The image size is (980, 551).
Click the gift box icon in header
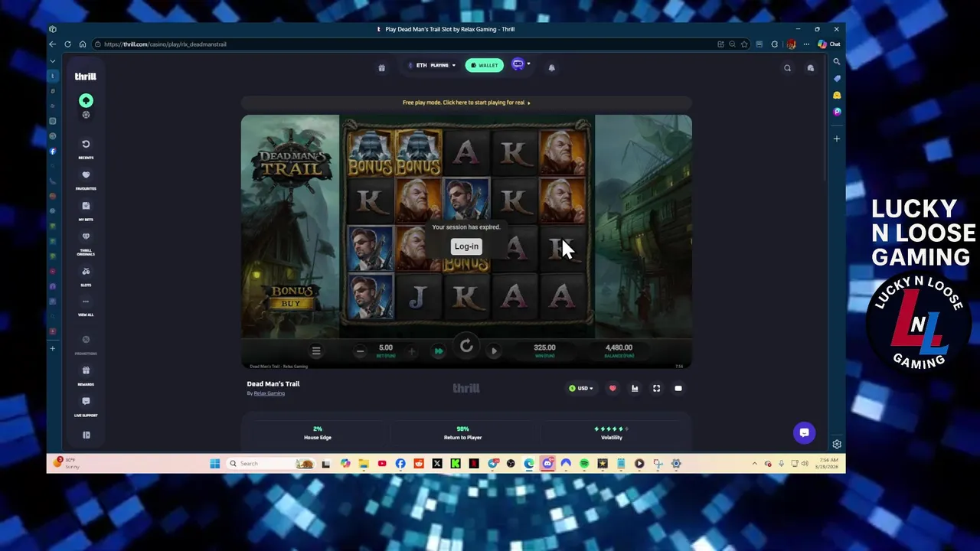[x=381, y=68]
